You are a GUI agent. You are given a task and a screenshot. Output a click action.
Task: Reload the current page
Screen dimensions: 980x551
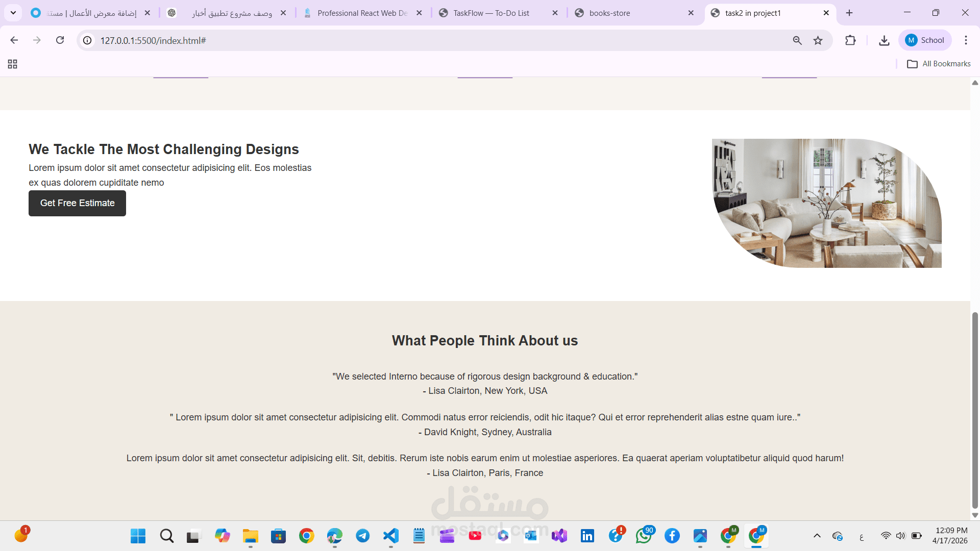[x=60, y=40]
